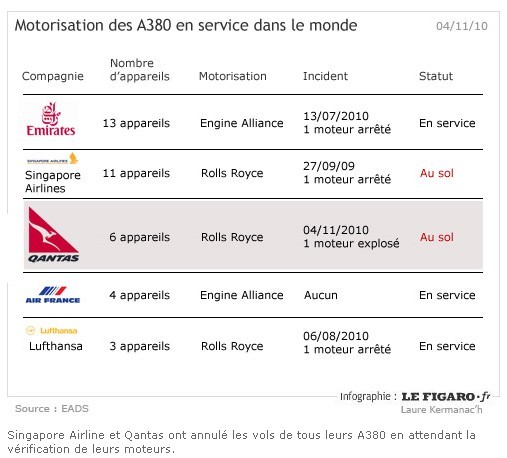The width and height of the screenshot is (507, 458).
Task: Click the 13 appareils cell for Emirates
Action: point(136,123)
